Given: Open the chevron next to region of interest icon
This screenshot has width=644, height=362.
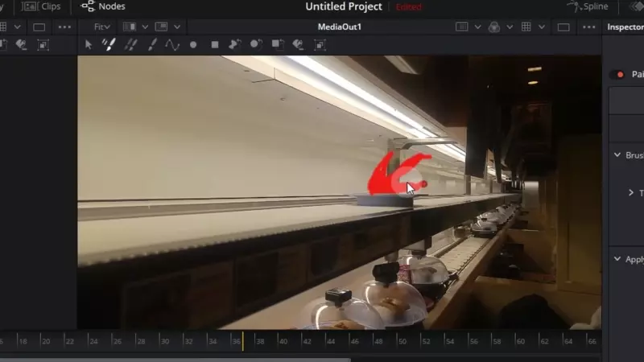Looking at the screenshot, I should coord(477,27).
